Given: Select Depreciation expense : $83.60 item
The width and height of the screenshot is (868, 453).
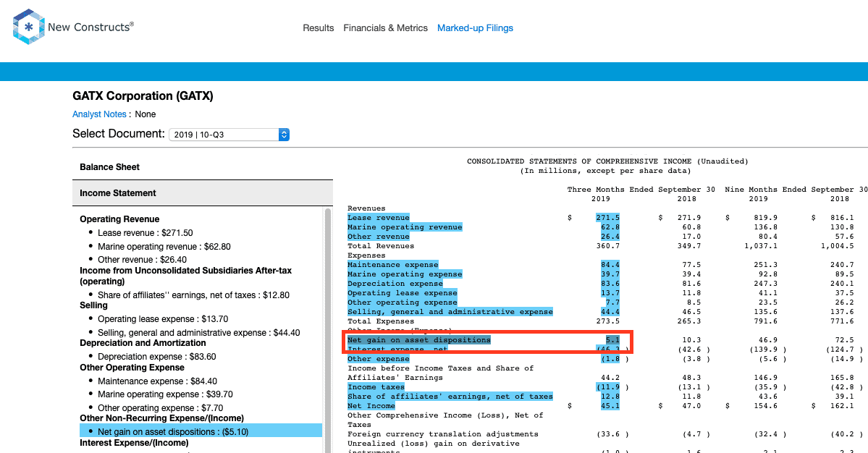Looking at the screenshot, I should point(156,357).
